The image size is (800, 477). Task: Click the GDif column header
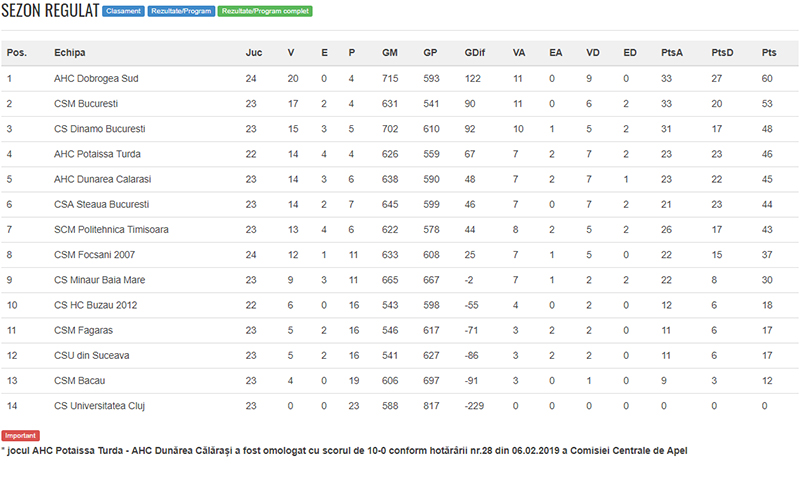click(476, 51)
